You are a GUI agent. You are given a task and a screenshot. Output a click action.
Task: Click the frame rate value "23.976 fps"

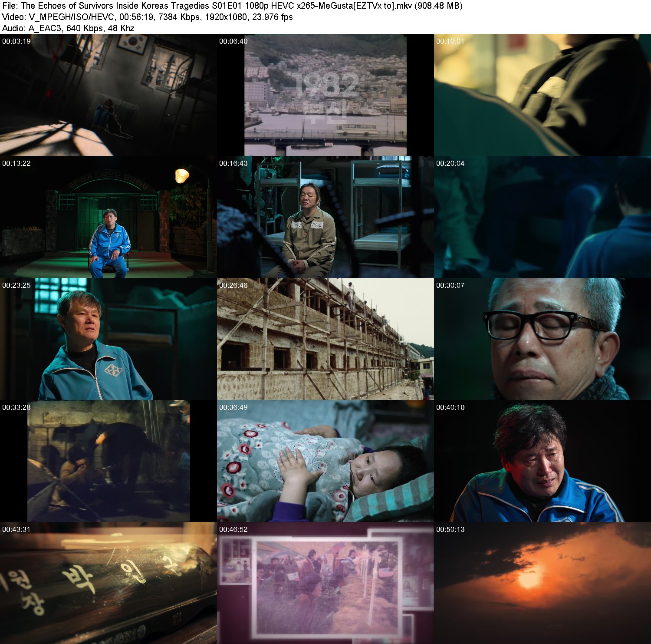tap(273, 17)
